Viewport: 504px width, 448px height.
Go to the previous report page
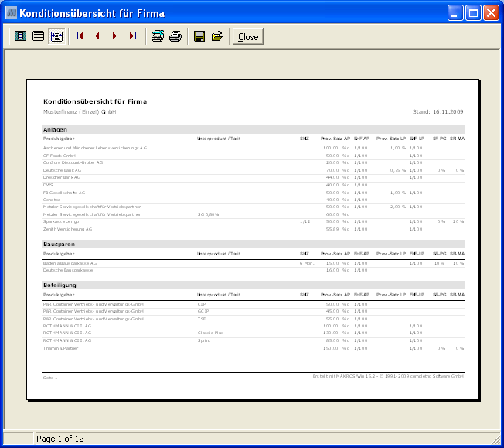97,36
